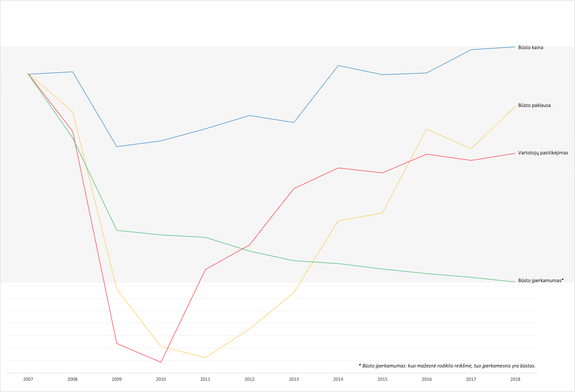Click the 2009 year label
Screen dimensions: 575x392
tap(117, 379)
